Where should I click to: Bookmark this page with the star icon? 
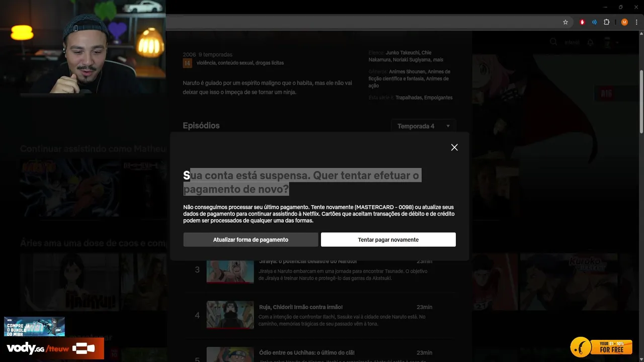click(566, 22)
